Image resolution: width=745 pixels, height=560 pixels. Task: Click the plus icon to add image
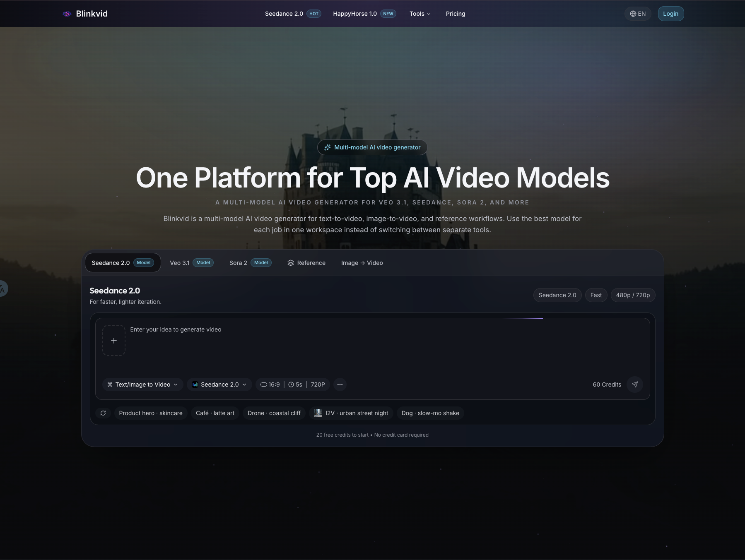tap(114, 341)
